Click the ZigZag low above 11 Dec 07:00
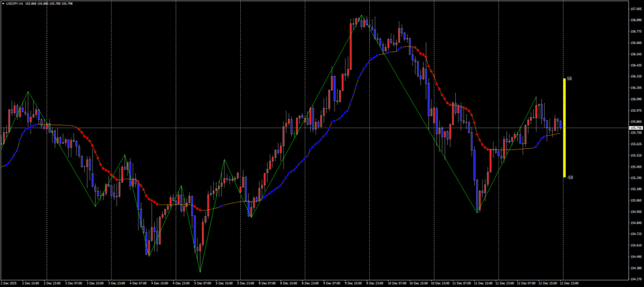 [x=478, y=213]
